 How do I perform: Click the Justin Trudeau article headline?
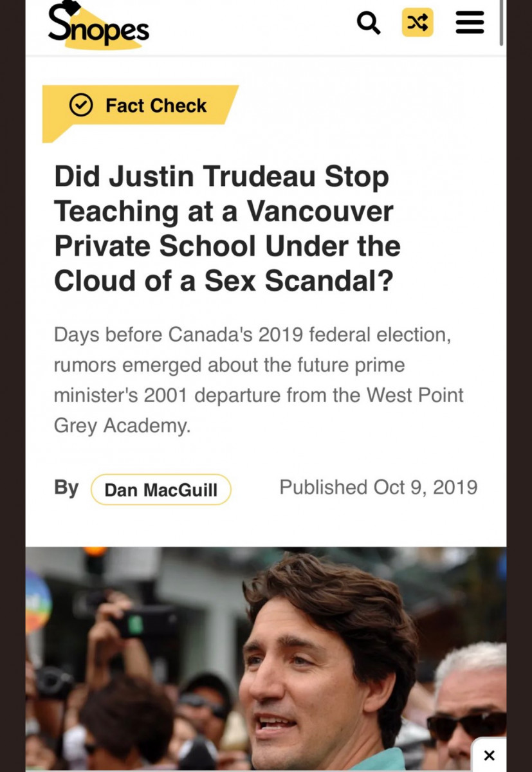(x=227, y=229)
